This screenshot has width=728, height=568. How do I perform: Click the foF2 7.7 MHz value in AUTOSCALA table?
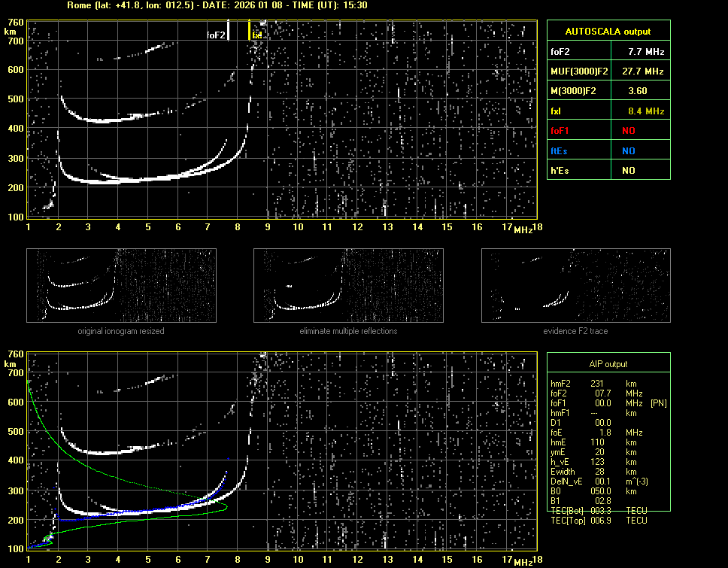(x=646, y=52)
